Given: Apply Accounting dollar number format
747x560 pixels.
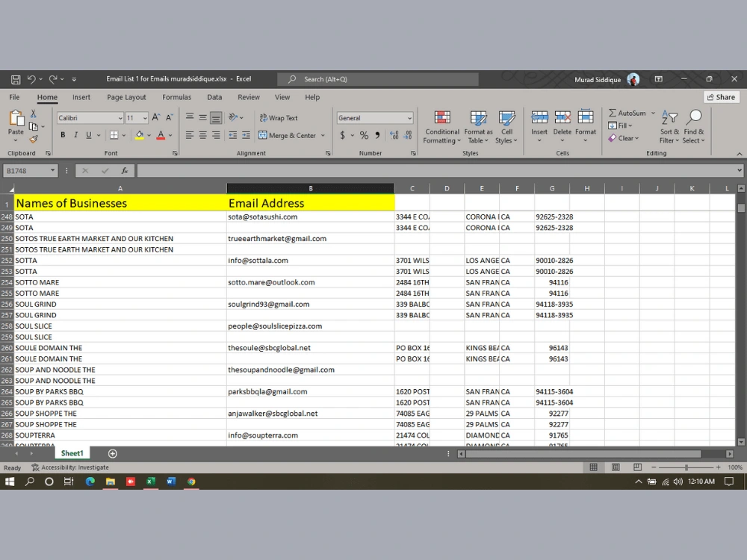Looking at the screenshot, I should (342, 136).
